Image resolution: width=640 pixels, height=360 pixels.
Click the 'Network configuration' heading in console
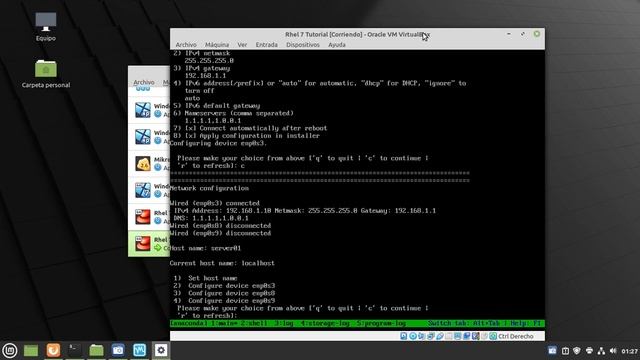point(209,188)
